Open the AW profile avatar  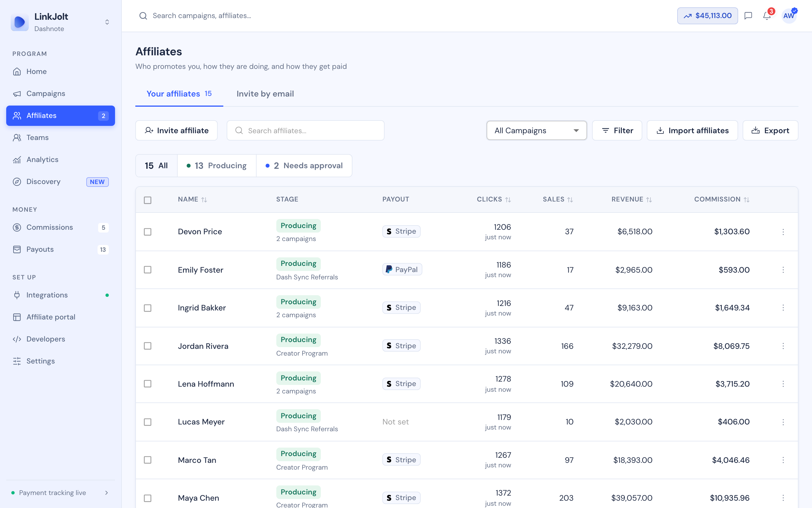[789, 16]
